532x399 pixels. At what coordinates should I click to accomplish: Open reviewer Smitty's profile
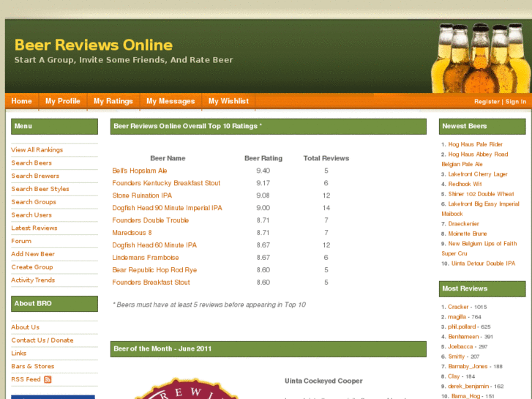coord(457,357)
